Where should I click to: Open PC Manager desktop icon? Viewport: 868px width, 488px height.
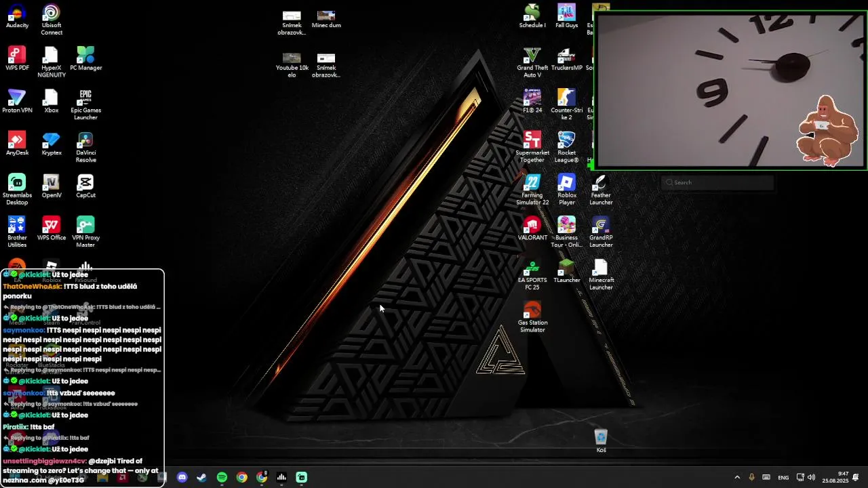[x=85, y=59]
